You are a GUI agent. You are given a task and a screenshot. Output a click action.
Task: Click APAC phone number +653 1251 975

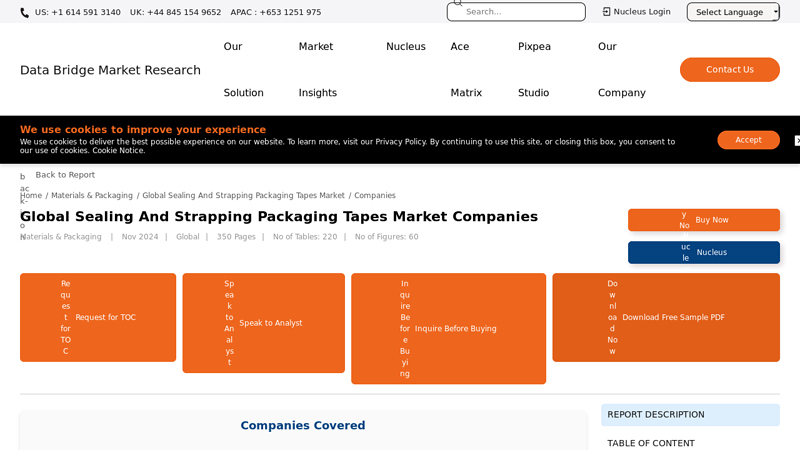pyautogui.click(x=276, y=12)
